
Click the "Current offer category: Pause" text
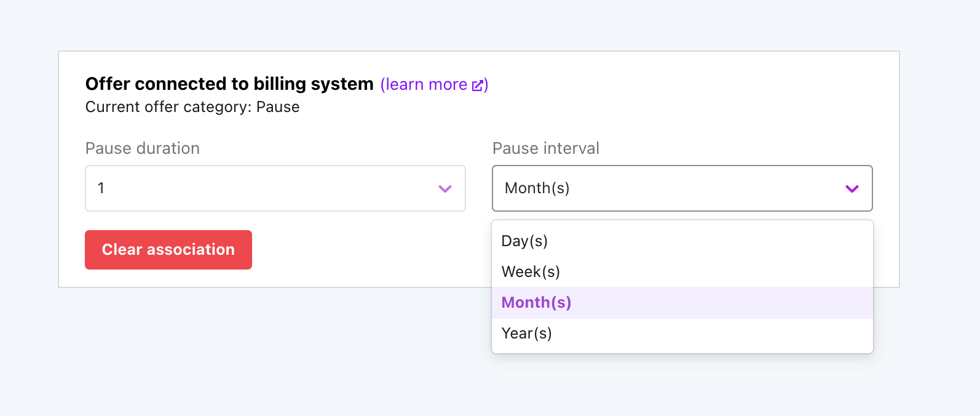192,107
